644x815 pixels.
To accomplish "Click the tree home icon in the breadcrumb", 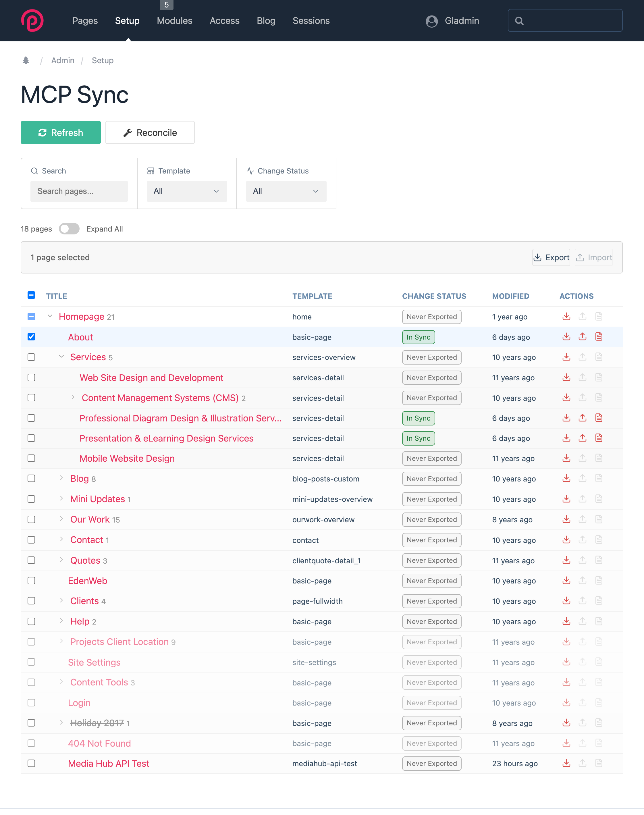I will (26, 60).
